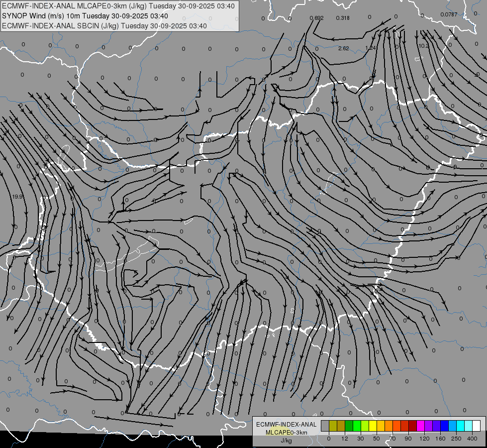Click the map value 0.692
Screen dimensions: 487x448
tap(316, 18)
